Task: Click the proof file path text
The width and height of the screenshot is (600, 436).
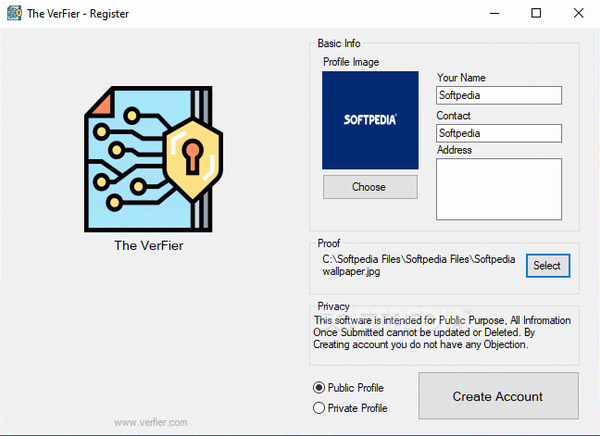Action: pos(418,265)
